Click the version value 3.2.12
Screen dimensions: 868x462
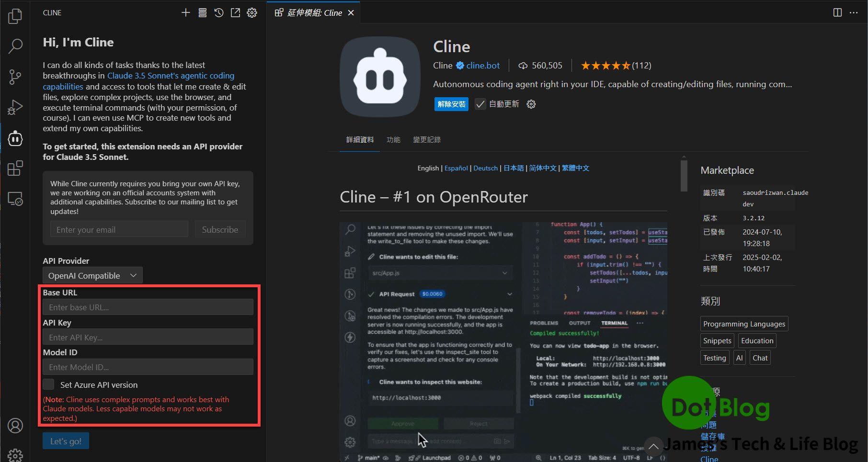pos(754,218)
